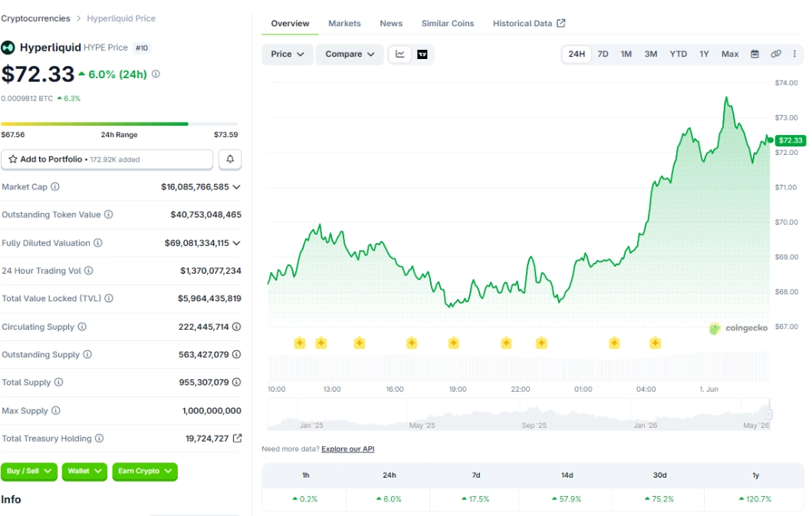The image size is (812, 516).
Task: Open info icon beside Circulating Supply label
Action: [82, 327]
